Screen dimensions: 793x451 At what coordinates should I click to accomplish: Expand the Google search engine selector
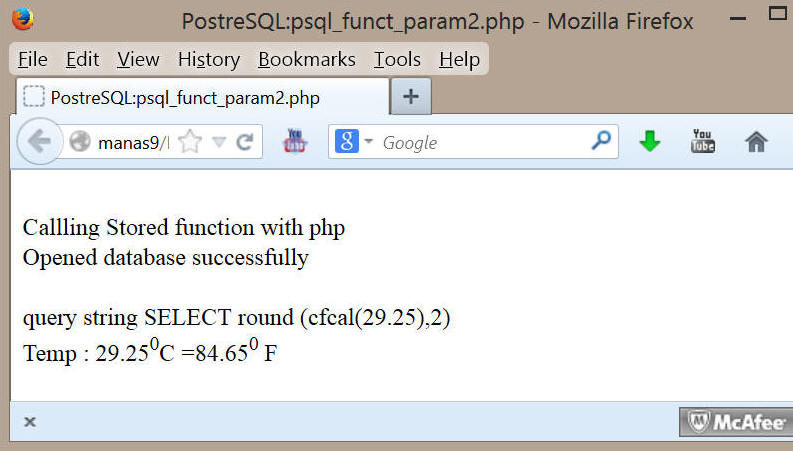click(x=369, y=141)
